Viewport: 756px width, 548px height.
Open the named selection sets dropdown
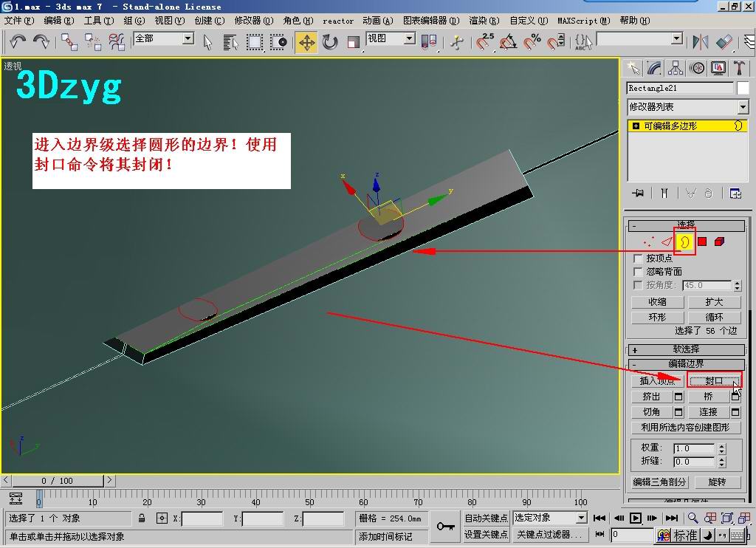677,38
